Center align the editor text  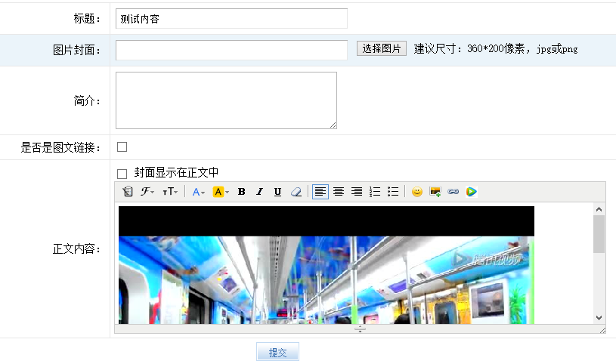339,192
